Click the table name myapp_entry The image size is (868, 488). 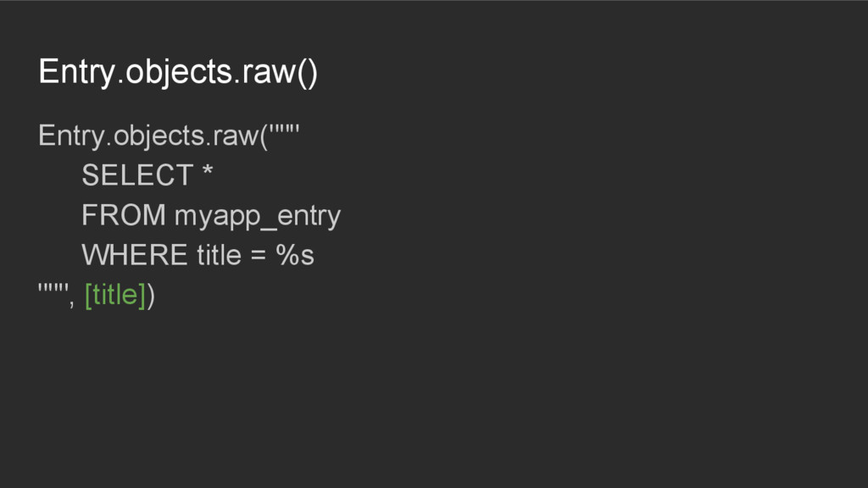pyautogui.click(x=258, y=217)
